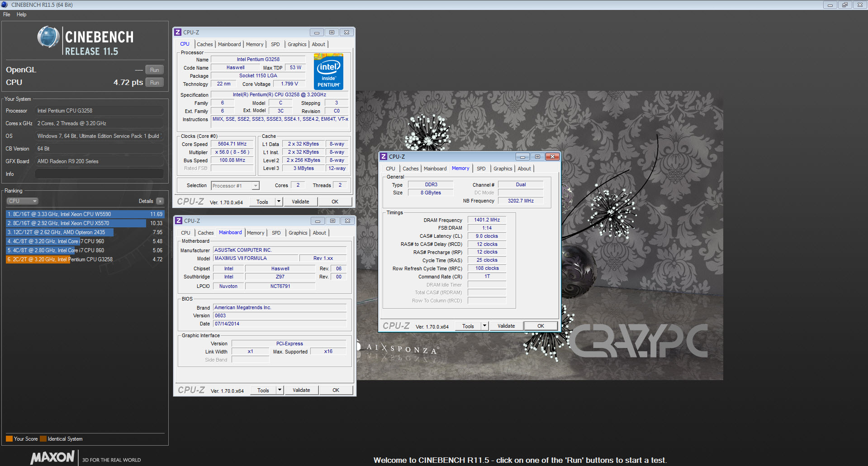
Task: Open the CPU ranking type dropdown
Action: [x=22, y=201]
